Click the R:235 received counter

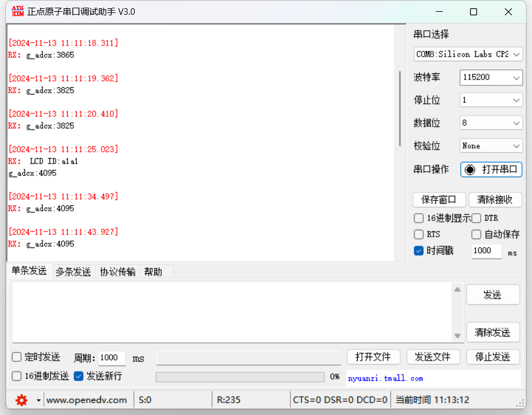(229, 400)
